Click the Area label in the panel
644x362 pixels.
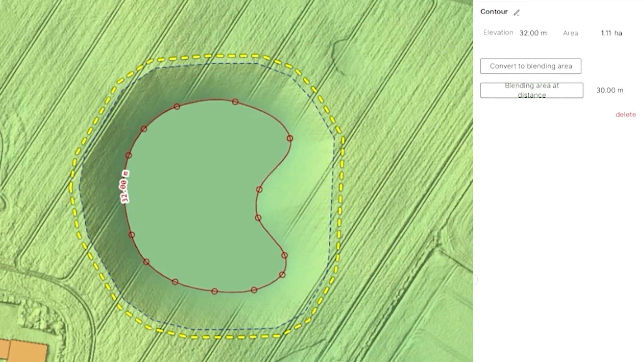[x=570, y=33]
